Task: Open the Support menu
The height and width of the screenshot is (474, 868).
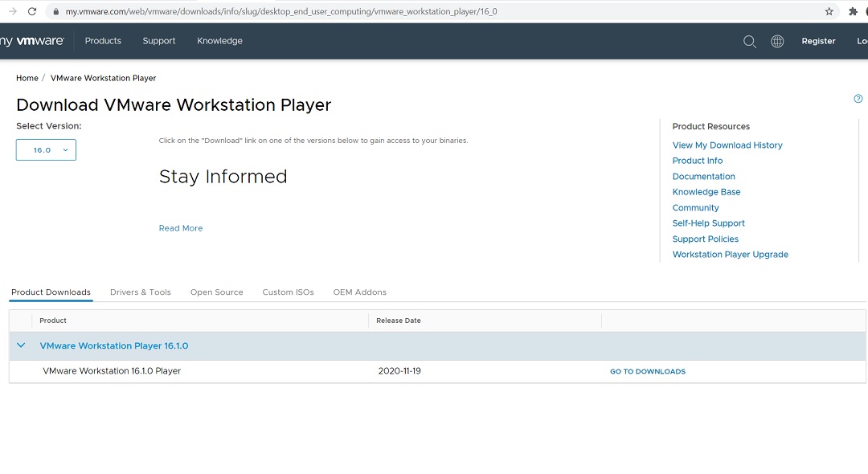Action: point(159,41)
